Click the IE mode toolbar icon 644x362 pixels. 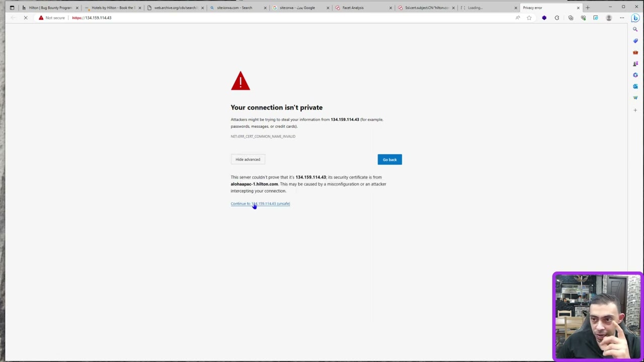[x=596, y=18]
